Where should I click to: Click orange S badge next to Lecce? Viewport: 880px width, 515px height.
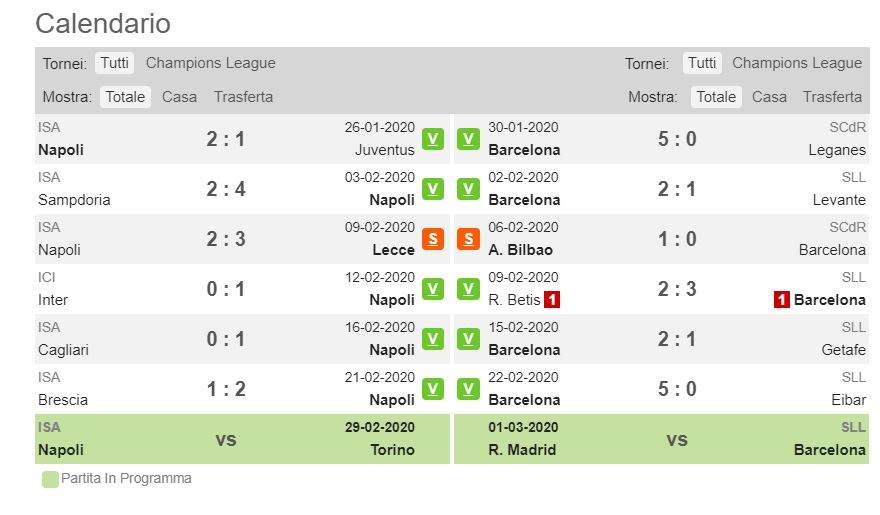[x=433, y=239]
